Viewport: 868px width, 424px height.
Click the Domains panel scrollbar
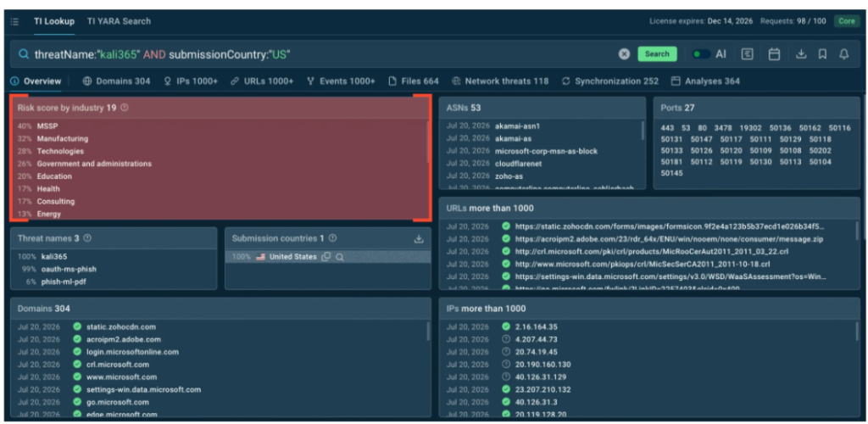tap(428, 331)
